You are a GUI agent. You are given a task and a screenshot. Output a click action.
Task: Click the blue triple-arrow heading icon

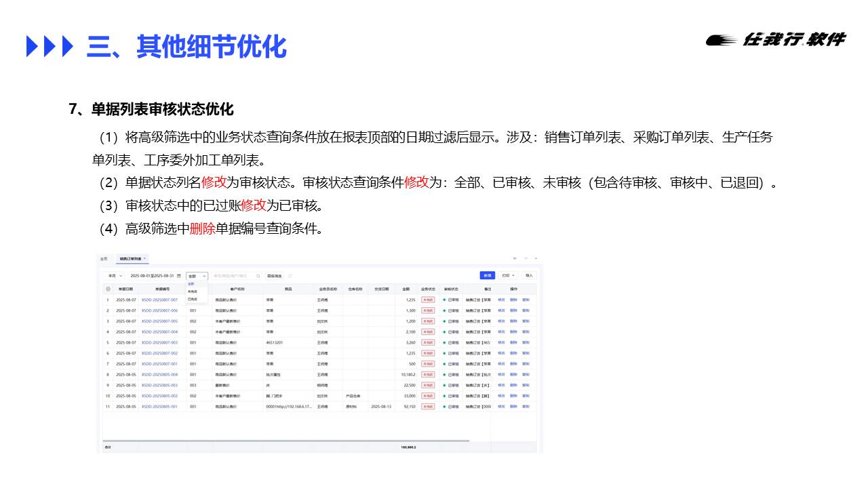pyautogui.click(x=50, y=46)
